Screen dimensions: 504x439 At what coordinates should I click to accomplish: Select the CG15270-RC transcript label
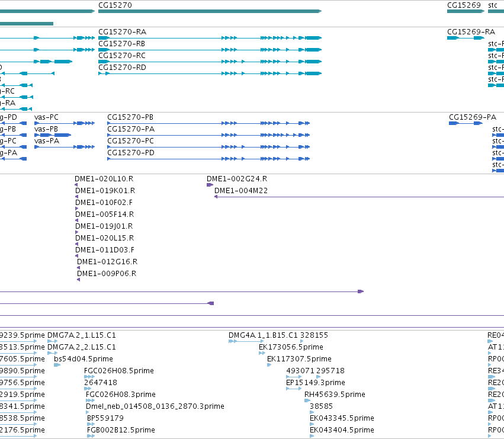tap(122, 56)
